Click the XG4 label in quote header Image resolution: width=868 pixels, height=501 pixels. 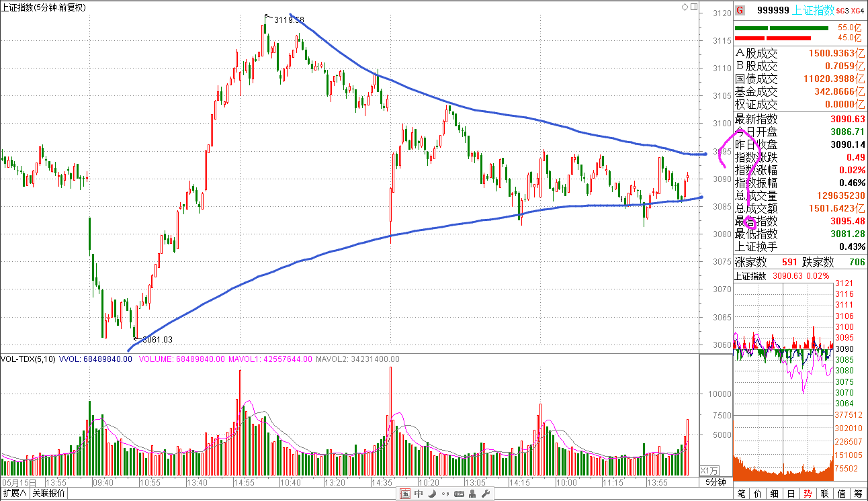(x=857, y=10)
